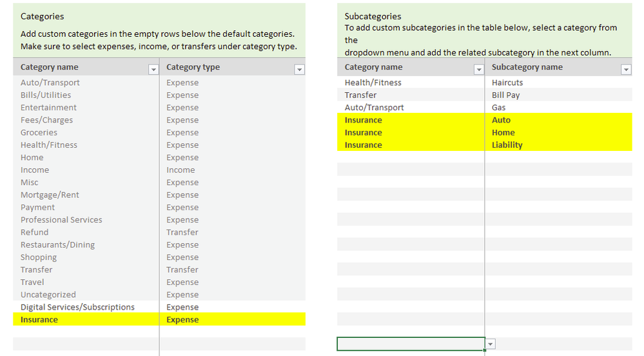Expand the selected cell's category dropdown arrow
Viewport: 644px width, 356px height.
[x=491, y=344]
